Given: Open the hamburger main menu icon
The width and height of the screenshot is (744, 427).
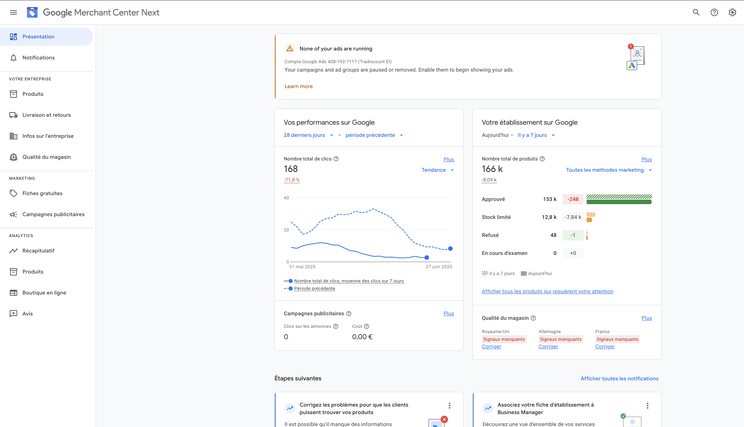Looking at the screenshot, I should coord(13,13).
